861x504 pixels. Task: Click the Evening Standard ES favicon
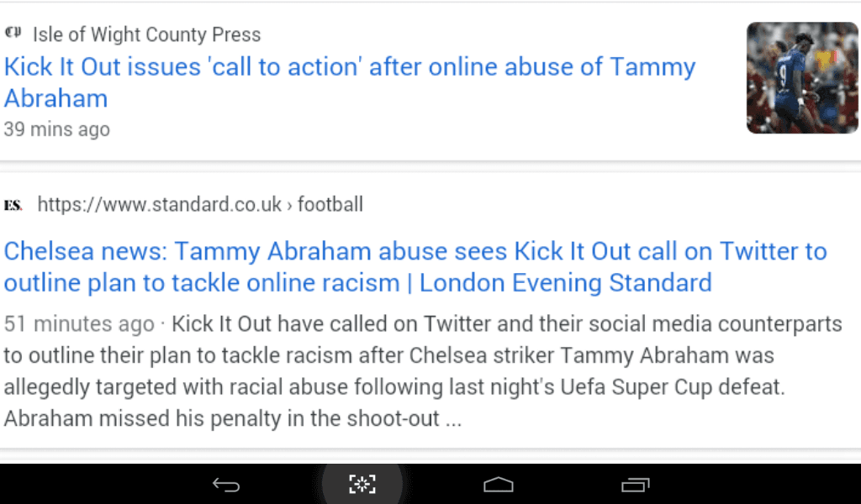[13, 205]
